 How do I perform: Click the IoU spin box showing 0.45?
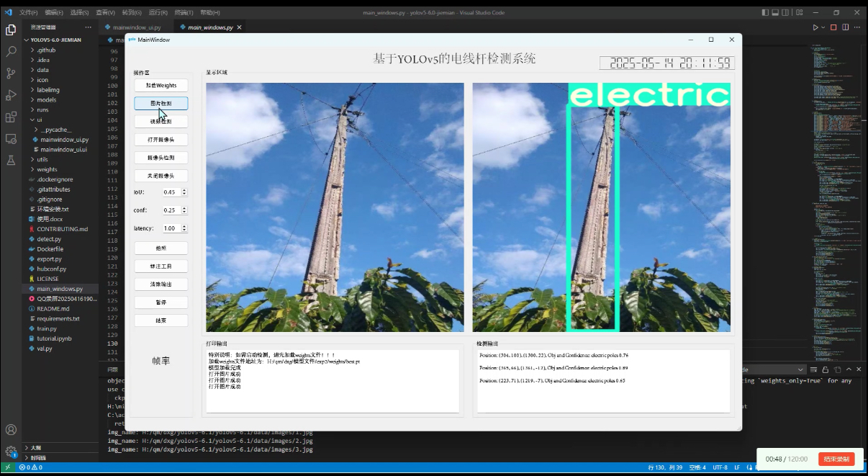click(174, 192)
